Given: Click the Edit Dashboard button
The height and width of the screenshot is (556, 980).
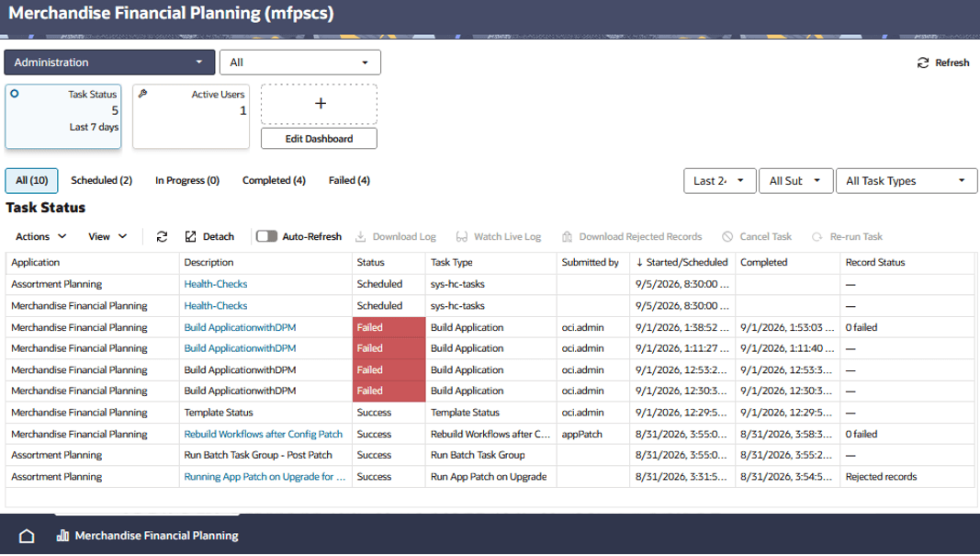Looking at the screenshot, I should [x=319, y=139].
